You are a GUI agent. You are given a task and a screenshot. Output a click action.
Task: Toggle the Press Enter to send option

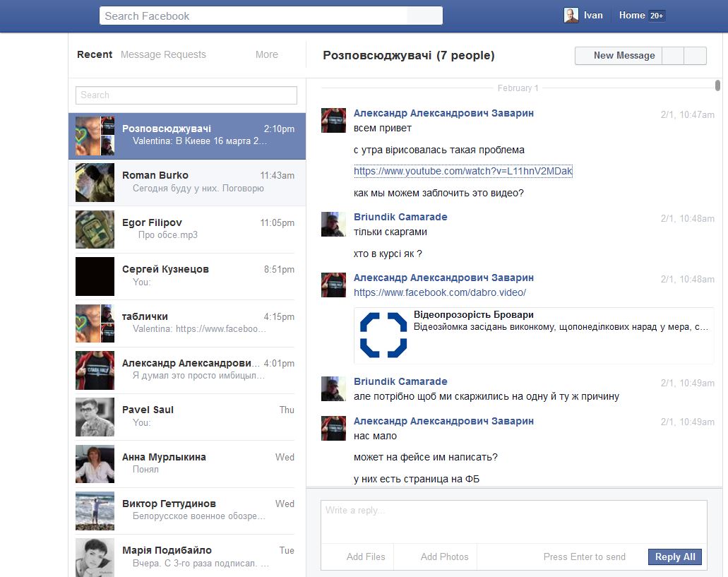click(584, 557)
